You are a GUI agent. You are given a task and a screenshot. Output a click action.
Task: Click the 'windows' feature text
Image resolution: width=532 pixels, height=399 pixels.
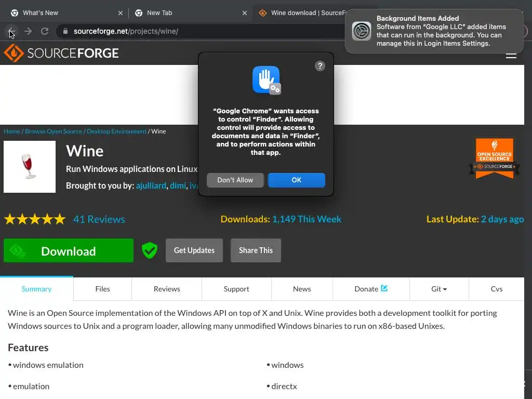(287, 365)
